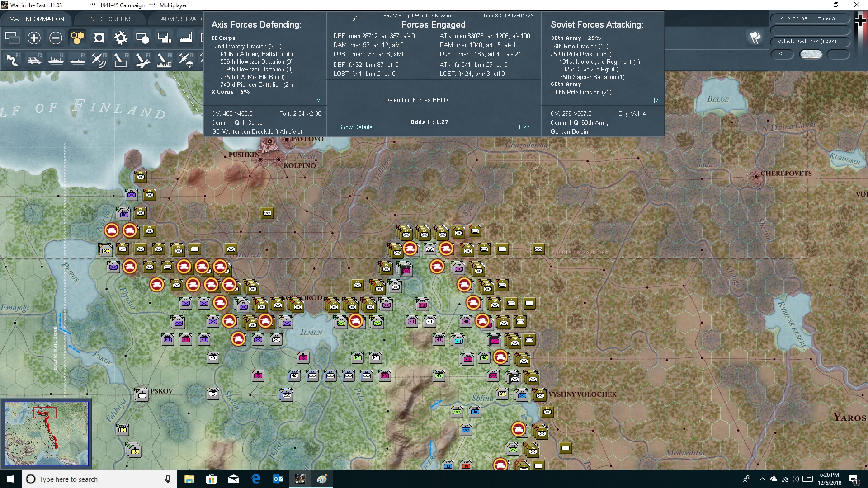Image resolution: width=868 pixels, height=488 pixels.
Task: Select F2 rail mode icon
Action: [34, 60]
